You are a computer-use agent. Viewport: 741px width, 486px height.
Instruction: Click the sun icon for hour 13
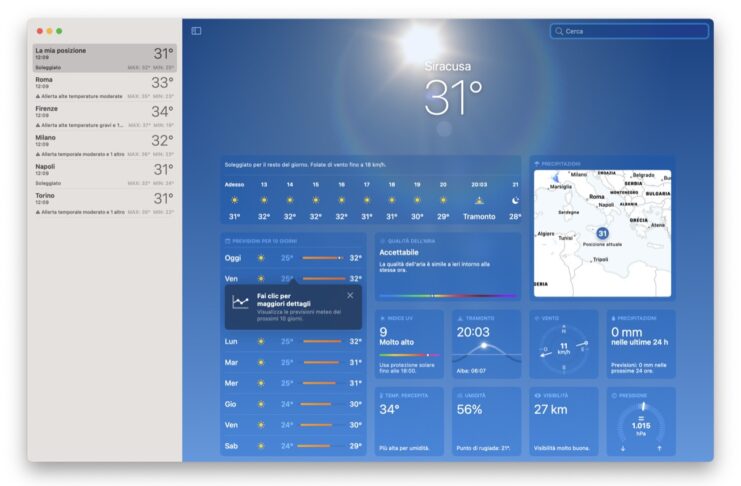click(264, 200)
